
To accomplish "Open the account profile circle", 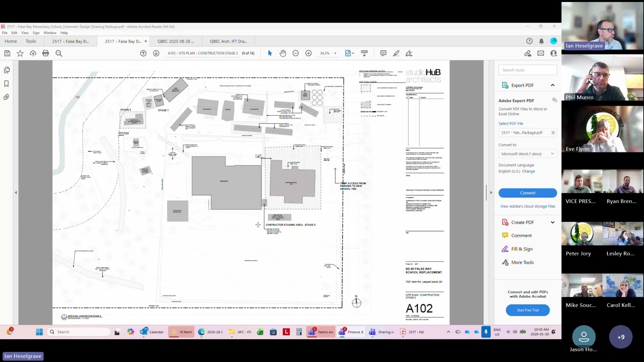I will tap(553, 41).
